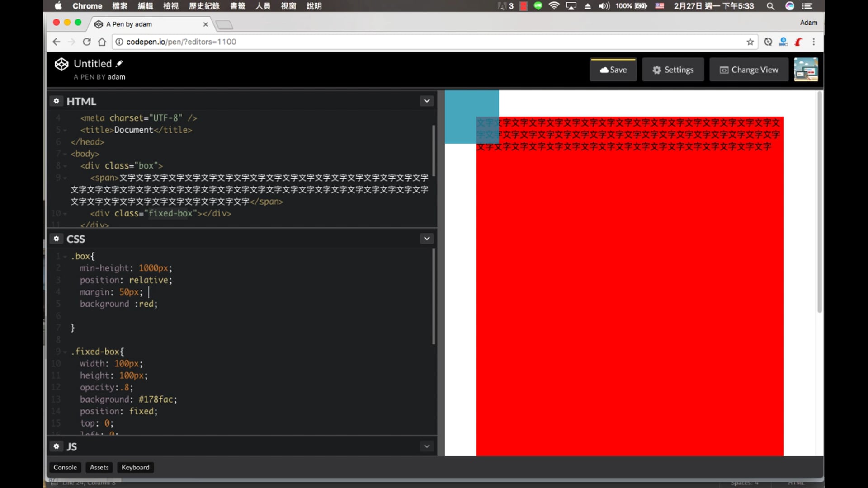The height and width of the screenshot is (488, 868).
Task: Click the Save button
Action: click(x=613, y=70)
